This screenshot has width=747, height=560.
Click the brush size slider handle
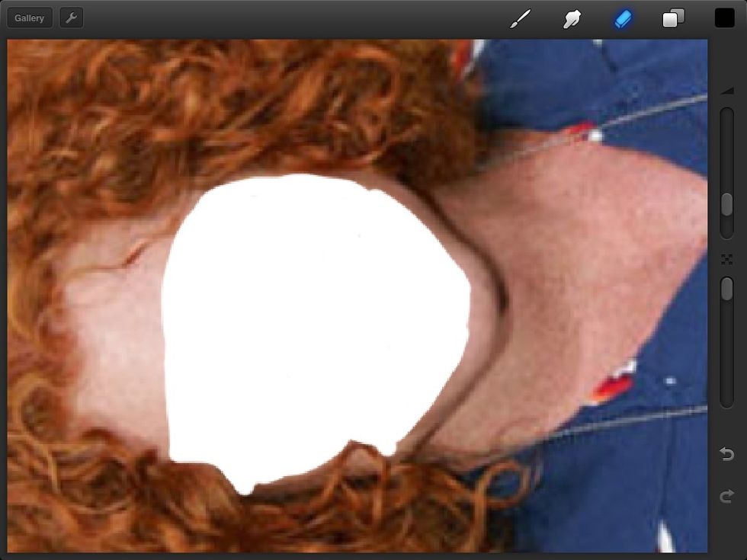726,204
